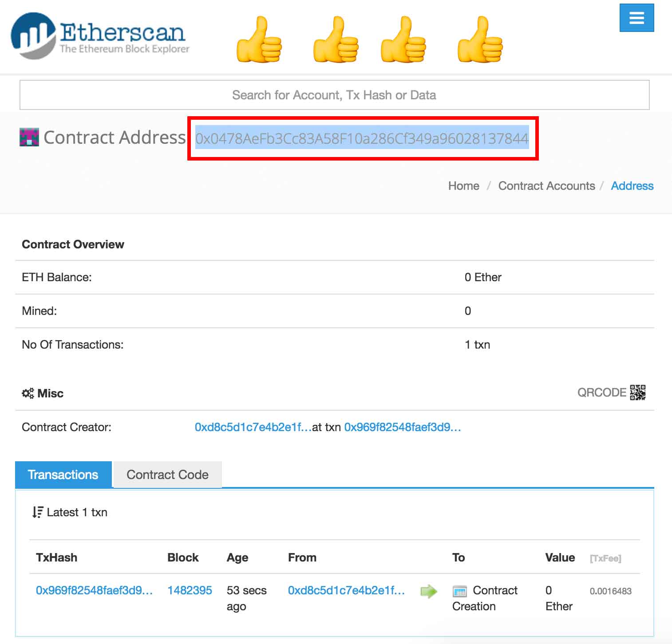Image resolution: width=672 pixels, height=644 pixels.
Task: Click the Block column header
Action: coord(183,558)
